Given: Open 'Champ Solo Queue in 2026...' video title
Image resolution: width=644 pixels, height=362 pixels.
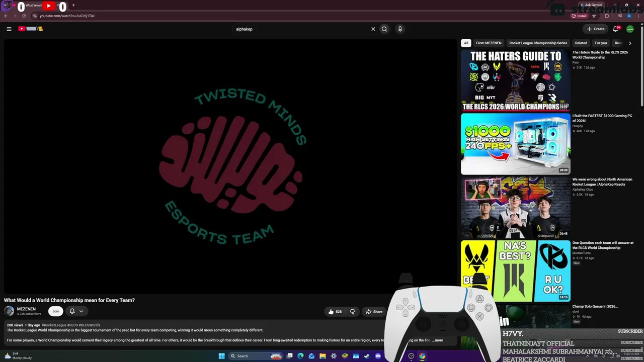Looking at the screenshot, I should (595, 306).
